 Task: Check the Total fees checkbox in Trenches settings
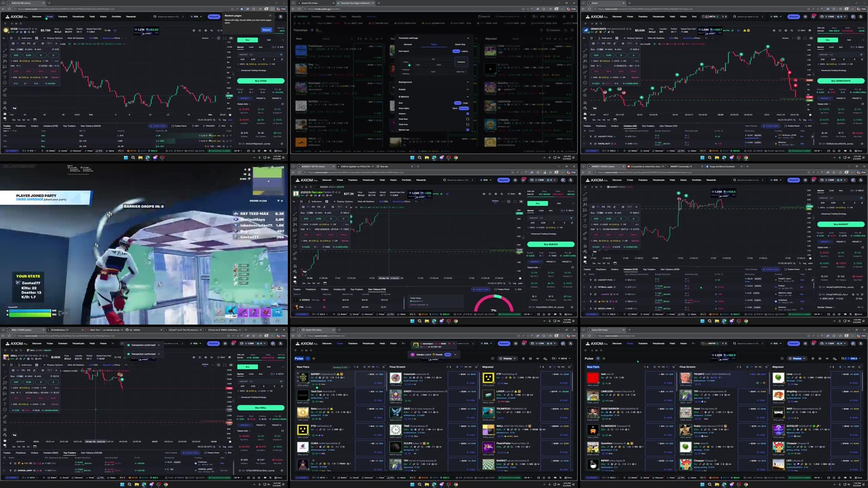[467, 119]
